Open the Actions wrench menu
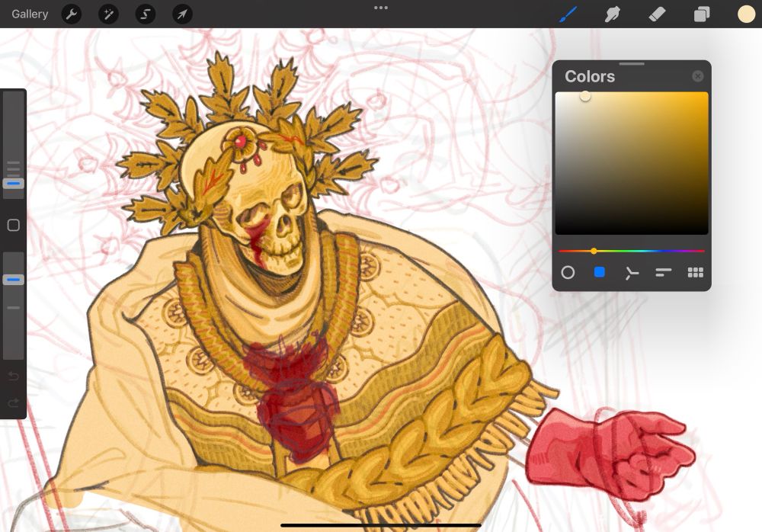The width and height of the screenshot is (762, 532). click(x=72, y=14)
